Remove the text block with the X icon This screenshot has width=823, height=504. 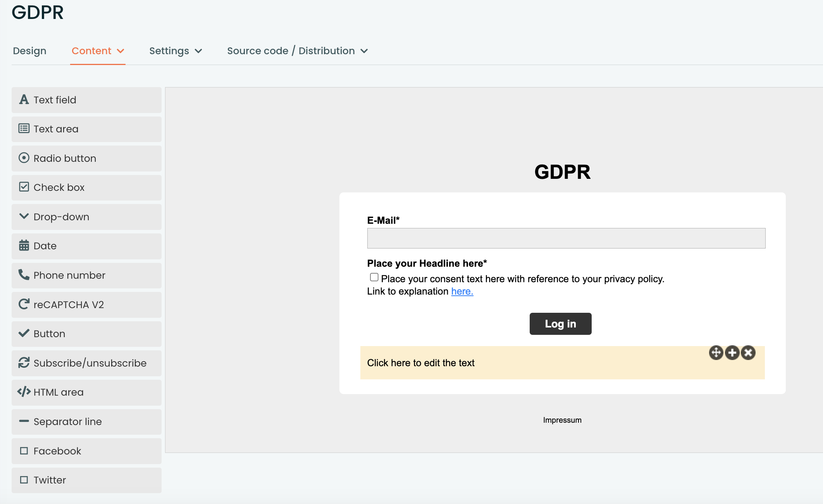[749, 353]
